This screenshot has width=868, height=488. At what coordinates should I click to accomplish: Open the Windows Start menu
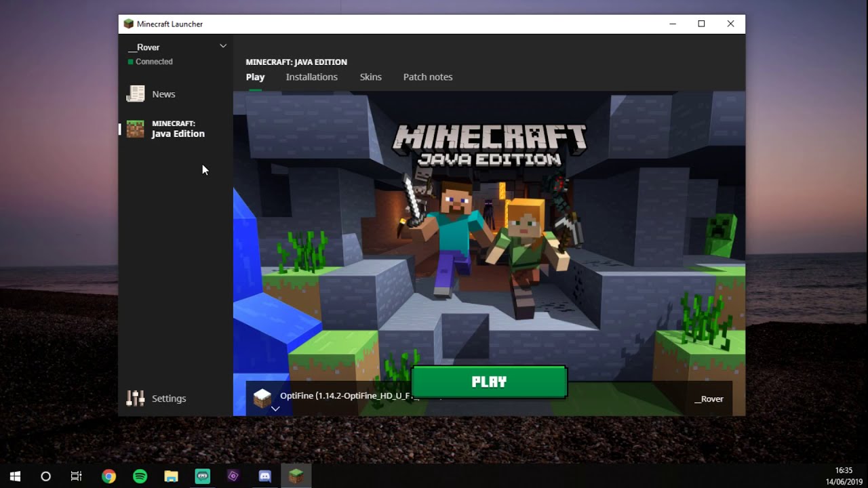click(x=15, y=476)
